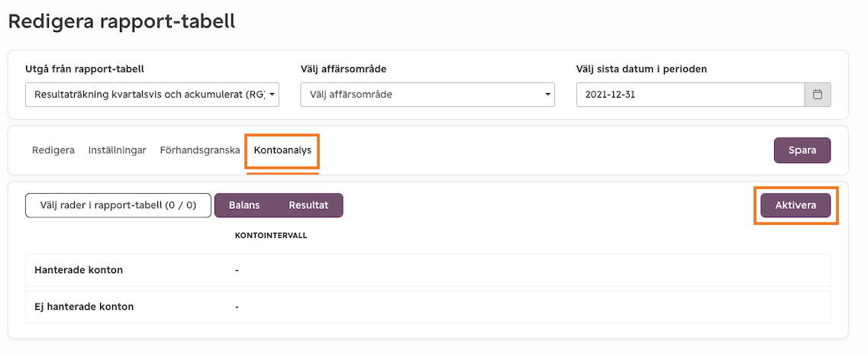The width and height of the screenshot is (868, 354).
Task: Expand the Resultaträkning kvartalsvis report-table dropdown
Action: [152, 95]
